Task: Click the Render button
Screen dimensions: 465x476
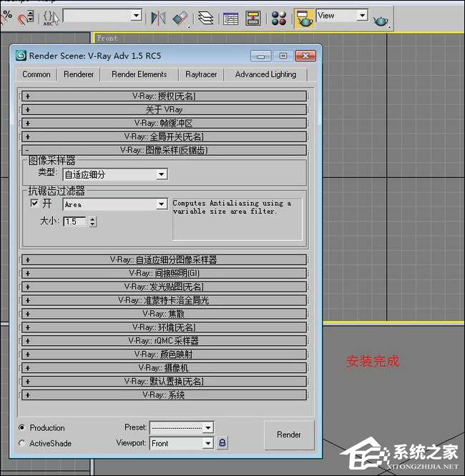Action: point(289,435)
